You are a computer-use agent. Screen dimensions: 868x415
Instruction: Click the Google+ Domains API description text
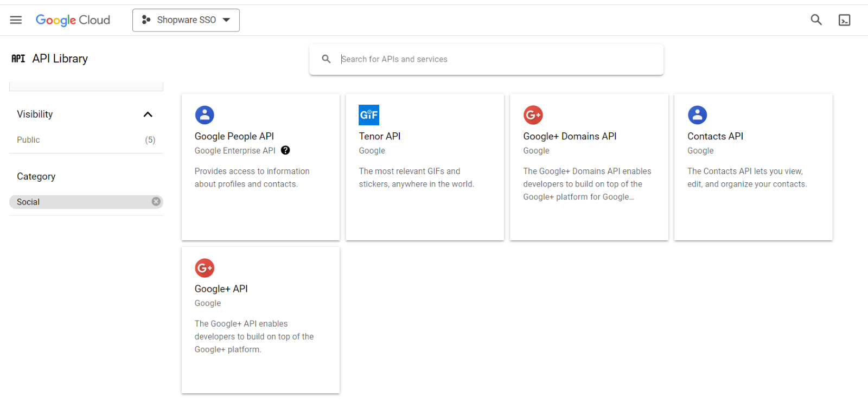click(x=587, y=184)
